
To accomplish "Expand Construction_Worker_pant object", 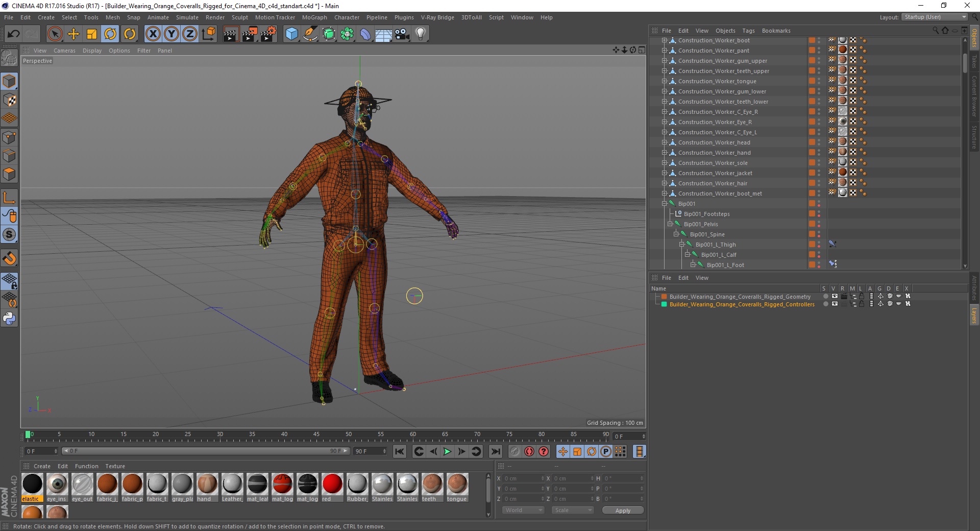I will click(665, 51).
